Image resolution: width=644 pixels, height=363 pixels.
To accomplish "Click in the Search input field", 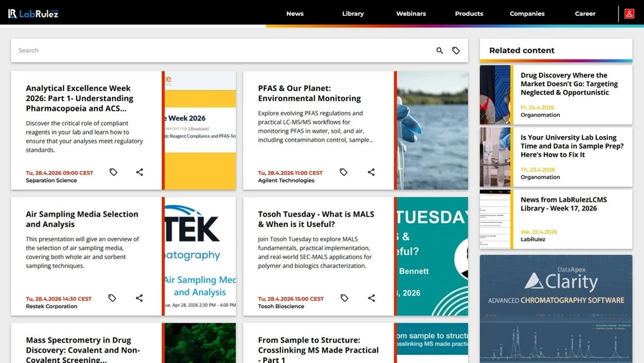I will [219, 51].
